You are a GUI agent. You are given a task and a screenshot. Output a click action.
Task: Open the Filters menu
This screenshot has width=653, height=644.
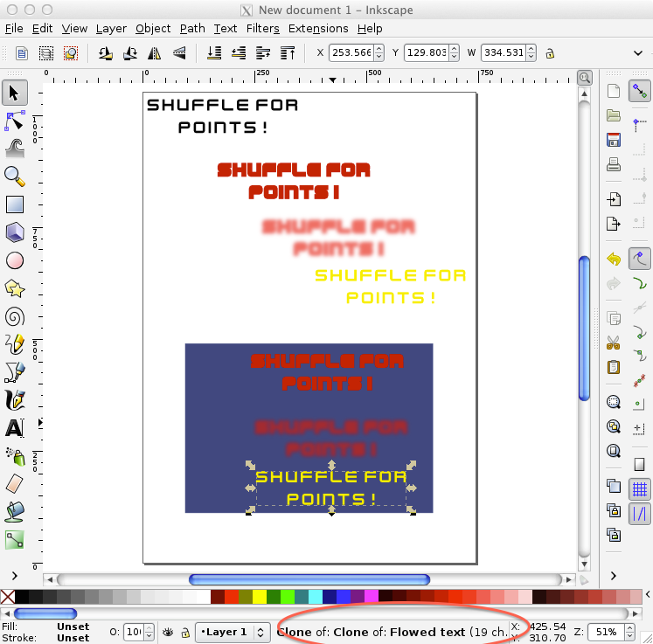click(x=262, y=29)
